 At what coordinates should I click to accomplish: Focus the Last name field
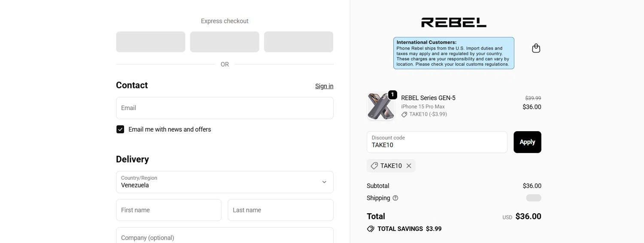pyautogui.click(x=280, y=210)
